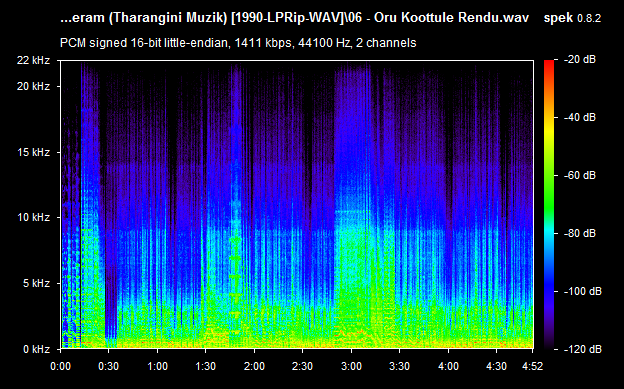Click the 15 kHz frequency label

tap(33, 152)
